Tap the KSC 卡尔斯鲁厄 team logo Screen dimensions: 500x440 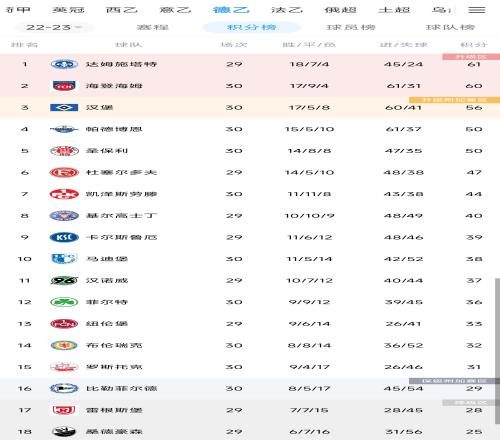coord(64,237)
